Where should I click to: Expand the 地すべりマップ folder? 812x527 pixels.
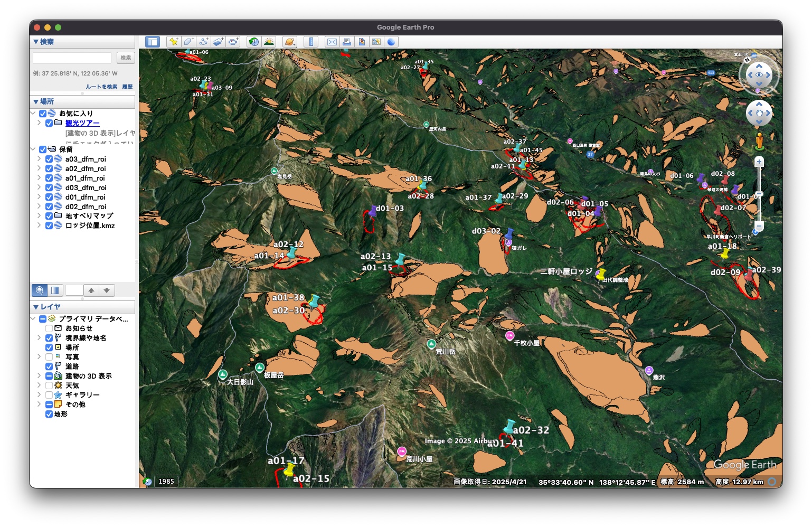(x=39, y=216)
